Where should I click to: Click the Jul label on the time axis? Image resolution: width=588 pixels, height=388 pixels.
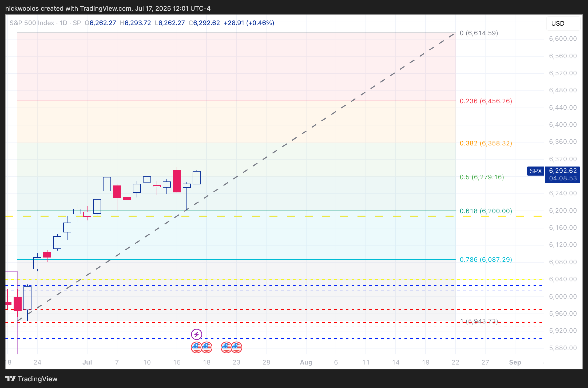pyautogui.click(x=87, y=362)
